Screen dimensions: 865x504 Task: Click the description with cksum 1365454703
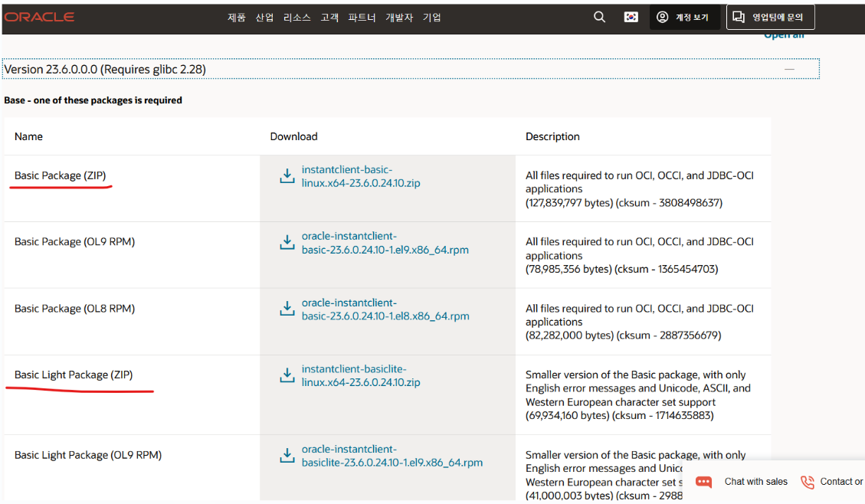pos(640,255)
